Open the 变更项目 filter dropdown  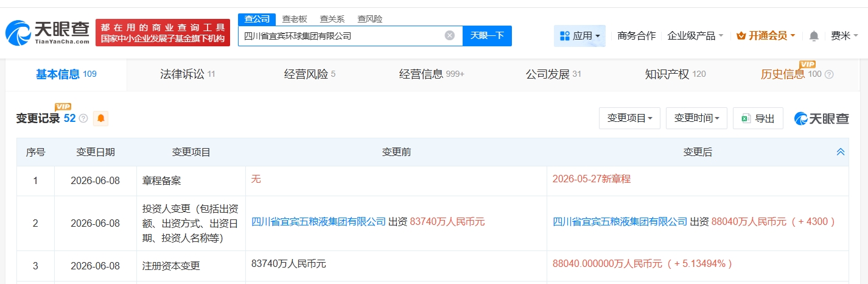629,118
